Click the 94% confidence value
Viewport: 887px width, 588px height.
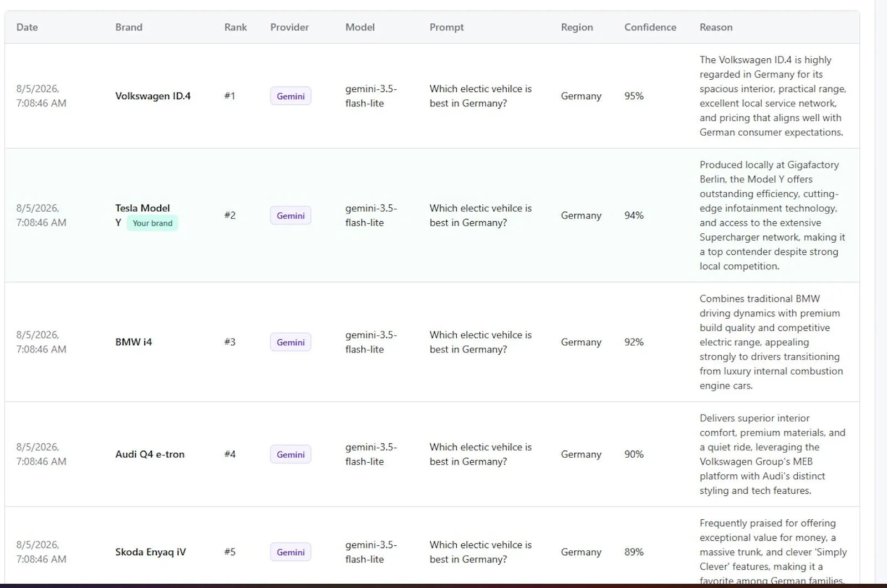(634, 215)
